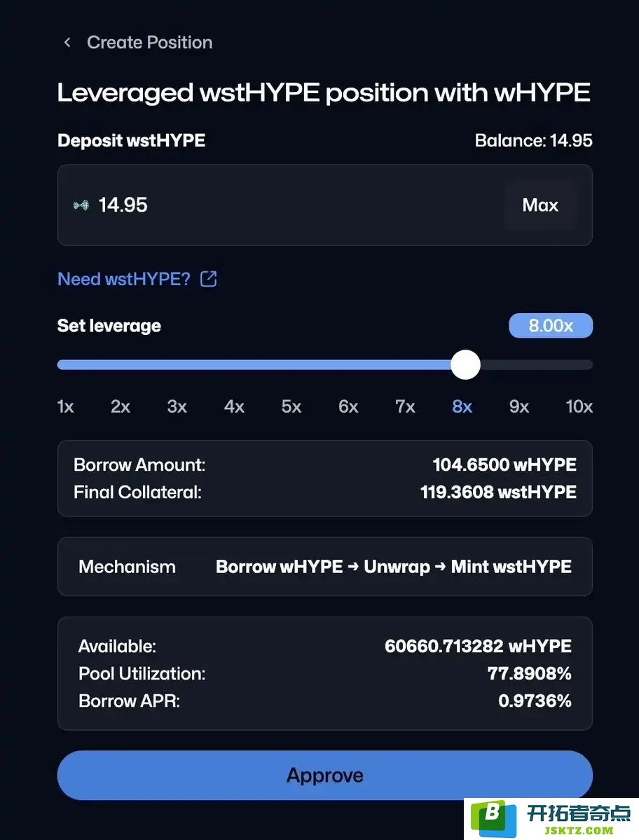639x840 pixels.
Task: Select the highlighted 8x leverage label
Action: click(x=462, y=406)
